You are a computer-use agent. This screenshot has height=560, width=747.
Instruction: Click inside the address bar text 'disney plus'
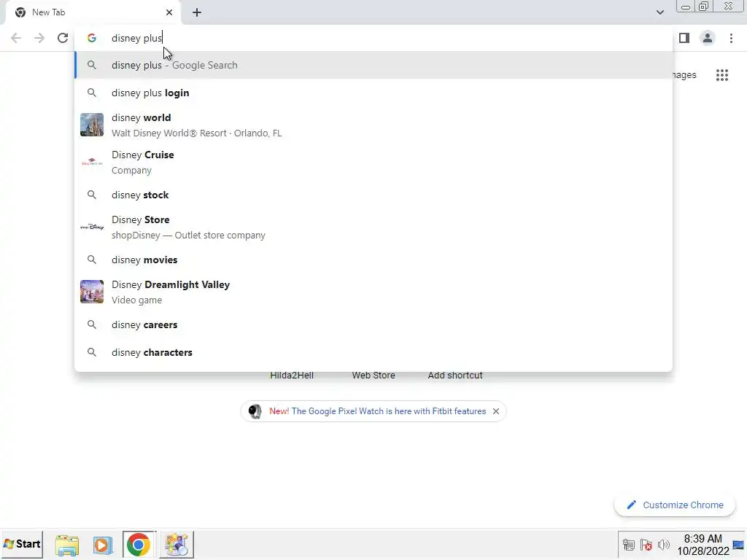[x=136, y=38]
